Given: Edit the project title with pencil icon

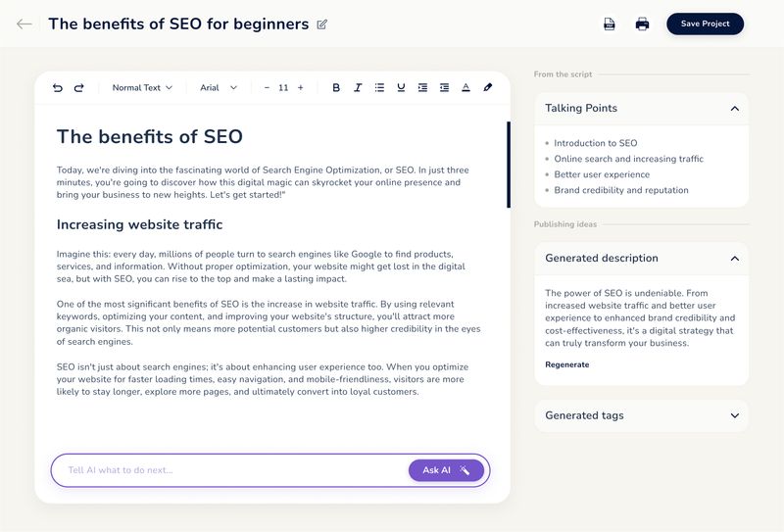Looking at the screenshot, I should pos(322,24).
